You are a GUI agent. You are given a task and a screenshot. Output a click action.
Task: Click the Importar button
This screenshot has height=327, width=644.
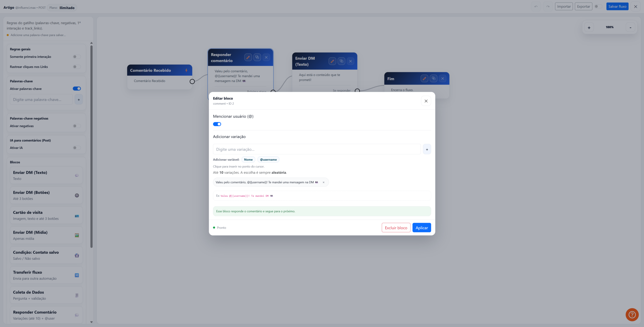click(564, 7)
